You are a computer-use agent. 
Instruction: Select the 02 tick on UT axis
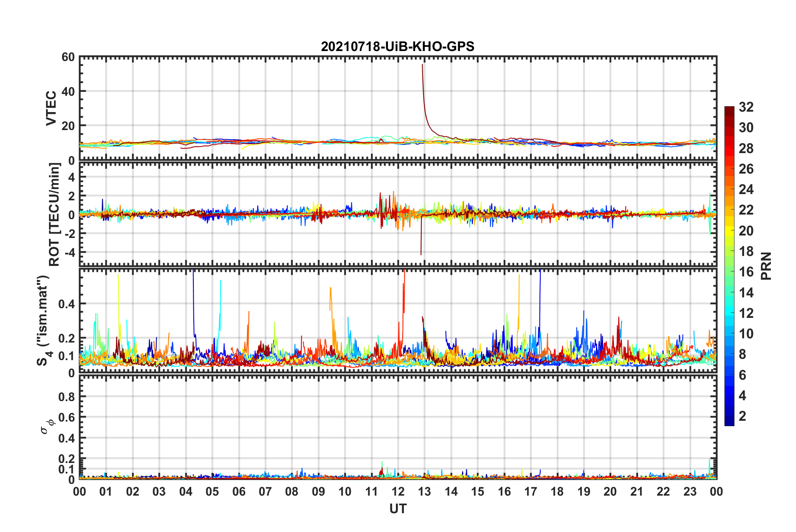pos(133,491)
